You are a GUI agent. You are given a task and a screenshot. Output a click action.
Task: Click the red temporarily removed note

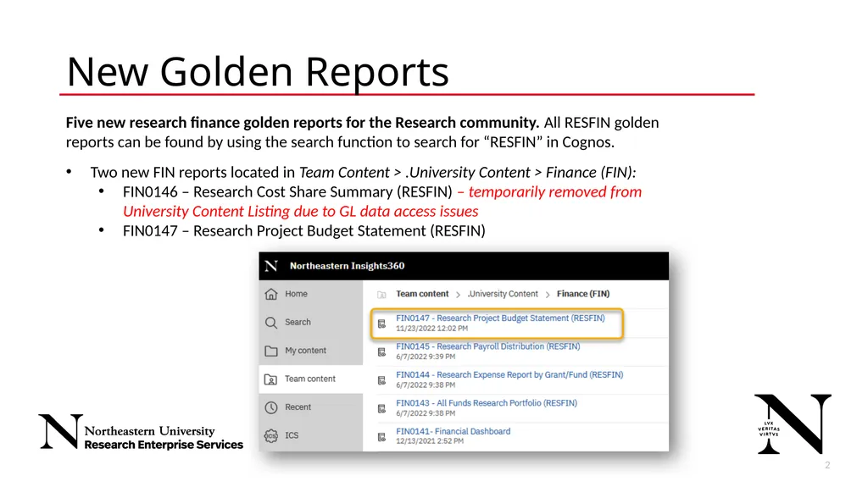(382, 202)
